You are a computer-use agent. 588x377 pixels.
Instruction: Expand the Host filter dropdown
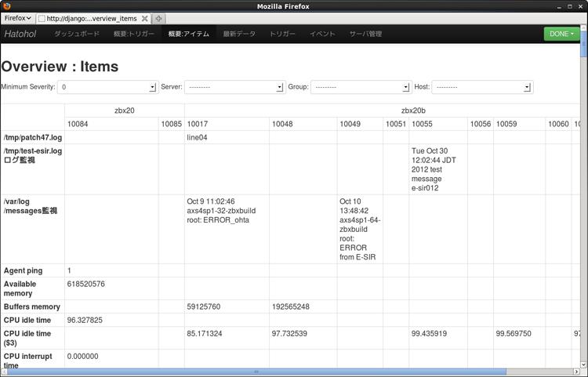click(481, 87)
